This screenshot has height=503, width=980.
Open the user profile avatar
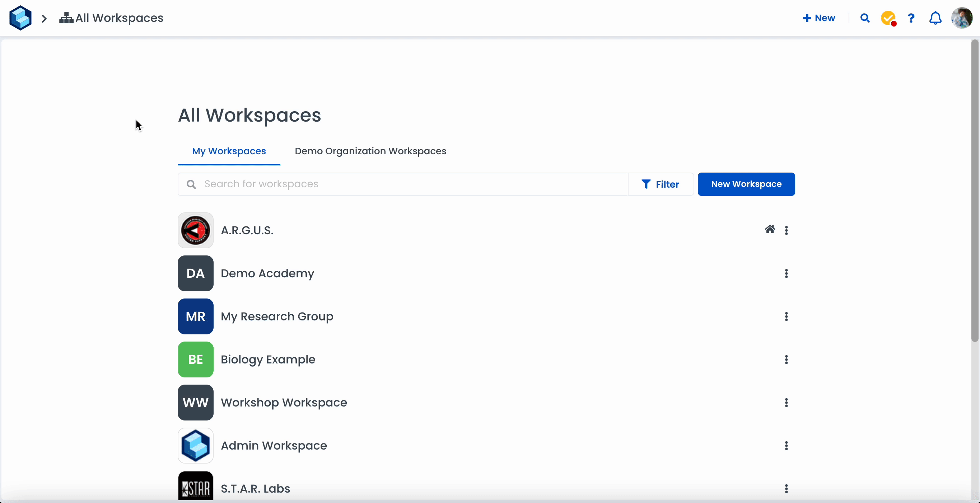tap(961, 18)
